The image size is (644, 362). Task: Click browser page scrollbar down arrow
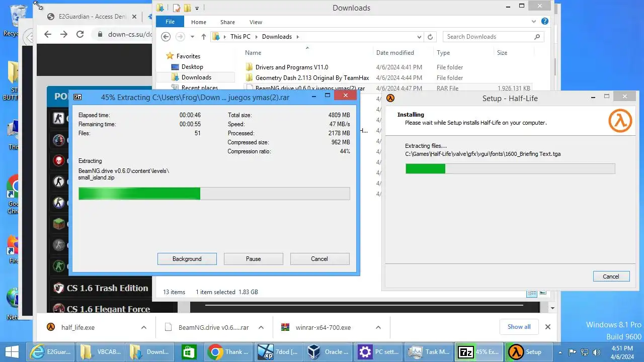[552, 308]
